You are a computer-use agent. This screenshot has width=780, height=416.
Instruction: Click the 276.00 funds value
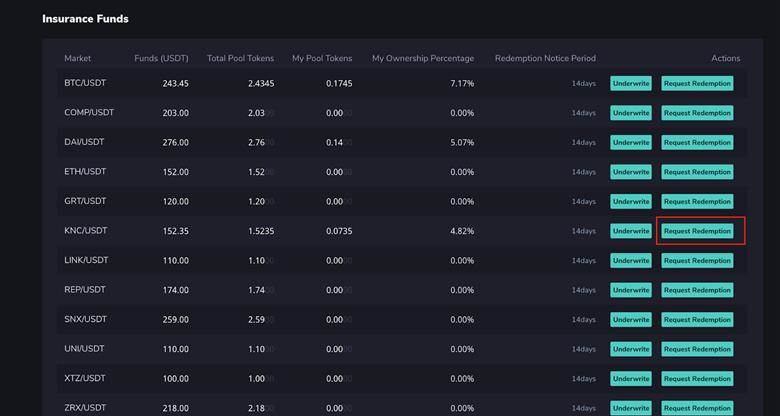[176, 142]
